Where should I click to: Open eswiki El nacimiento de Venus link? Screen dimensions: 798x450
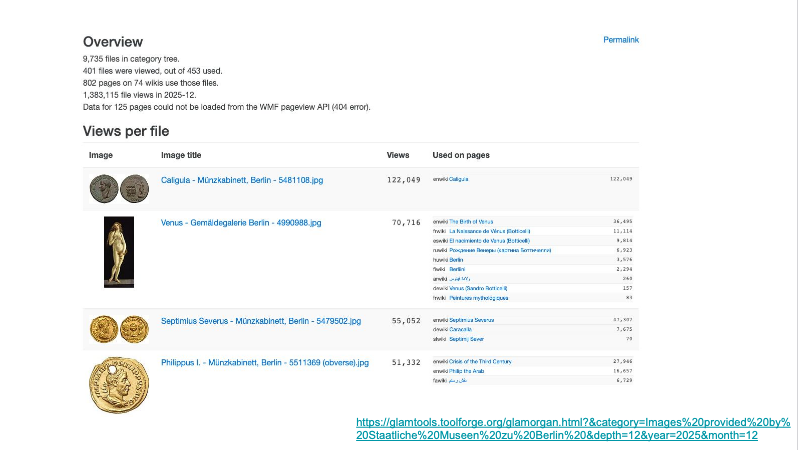(488, 241)
